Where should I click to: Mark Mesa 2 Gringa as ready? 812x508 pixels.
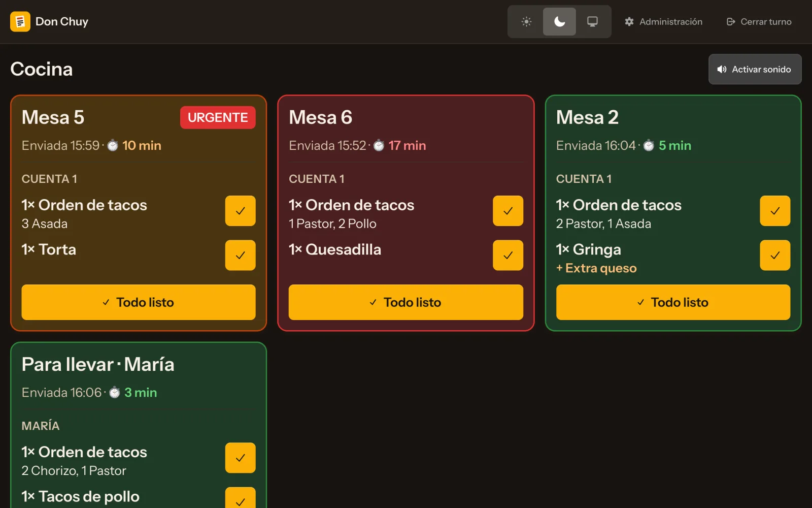pos(775,255)
